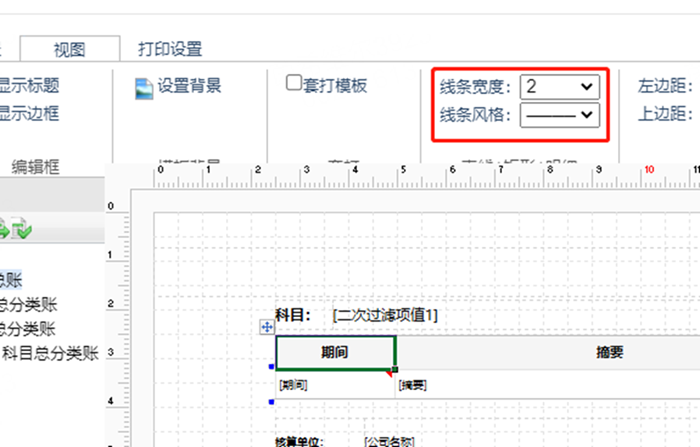Click the [摘要] data field cell
The height and width of the screenshot is (447, 700).
tap(548, 384)
